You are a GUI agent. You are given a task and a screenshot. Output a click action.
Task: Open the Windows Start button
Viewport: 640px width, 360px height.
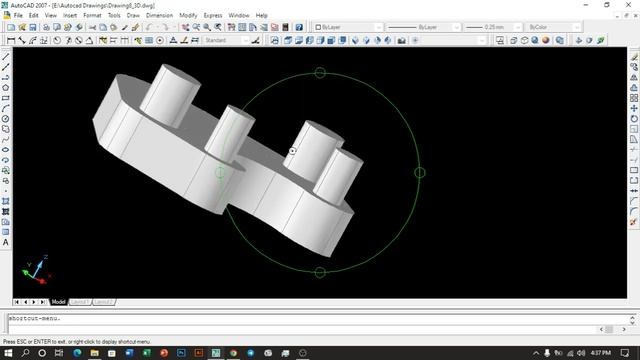coord(8,353)
